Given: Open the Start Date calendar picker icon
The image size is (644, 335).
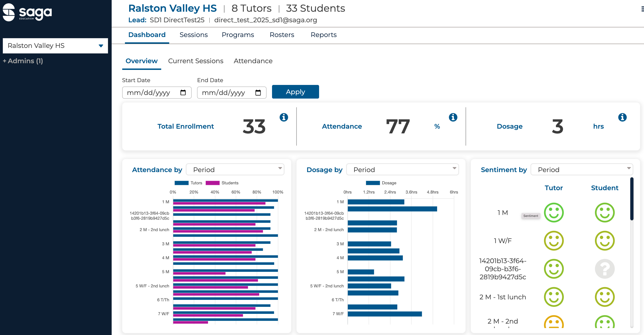Looking at the screenshot, I should [x=183, y=92].
